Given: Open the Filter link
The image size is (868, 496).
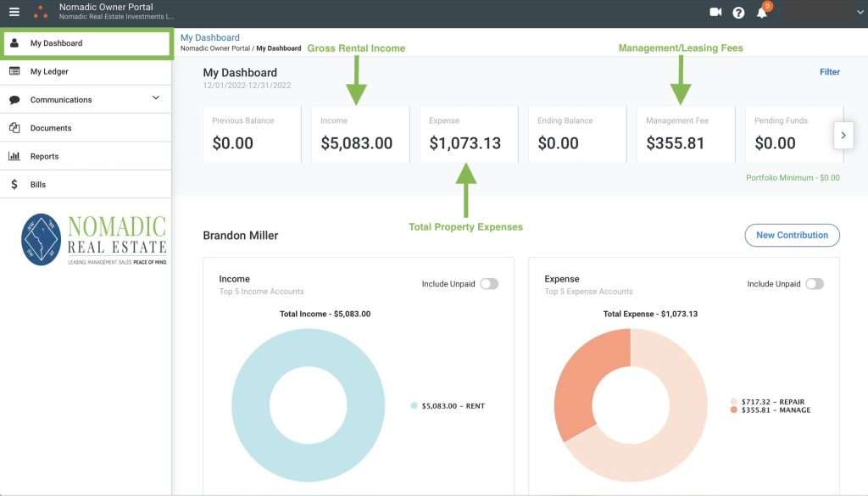Looking at the screenshot, I should coord(829,72).
